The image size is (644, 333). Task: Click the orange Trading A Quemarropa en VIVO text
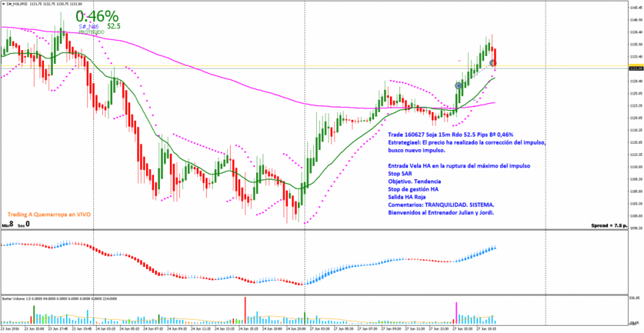[49, 214]
